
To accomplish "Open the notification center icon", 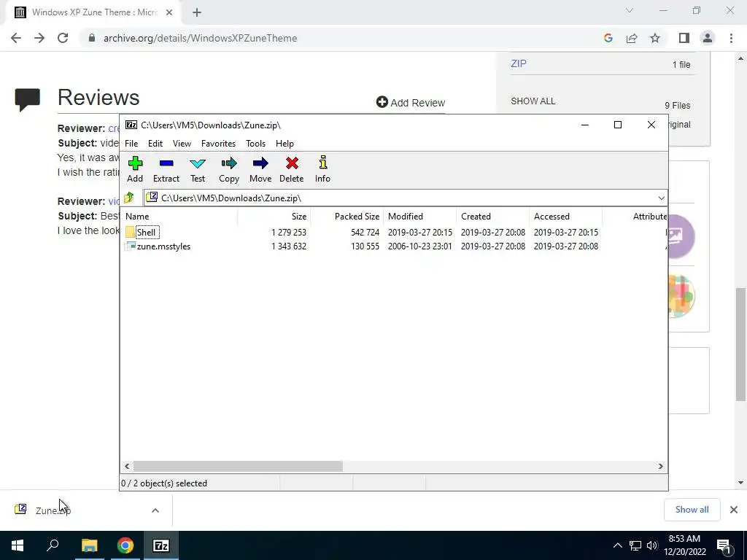I will pyautogui.click(x=724, y=546).
